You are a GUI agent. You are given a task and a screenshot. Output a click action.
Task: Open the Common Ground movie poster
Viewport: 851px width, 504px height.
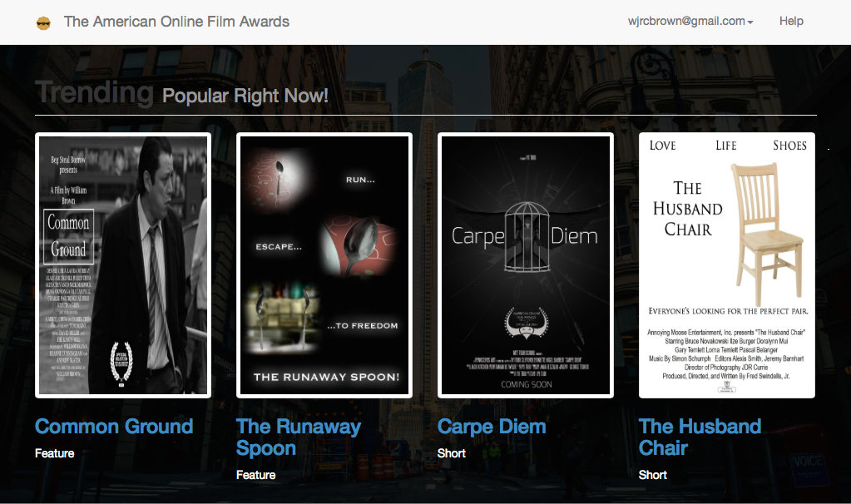123,264
